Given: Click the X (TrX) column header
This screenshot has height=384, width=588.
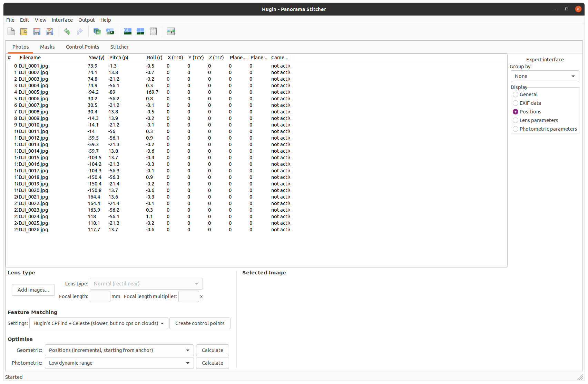Looking at the screenshot, I should click(175, 58).
